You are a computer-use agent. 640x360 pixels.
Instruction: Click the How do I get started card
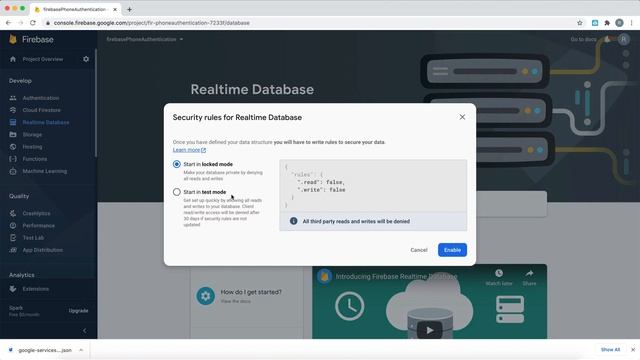pos(247,296)
